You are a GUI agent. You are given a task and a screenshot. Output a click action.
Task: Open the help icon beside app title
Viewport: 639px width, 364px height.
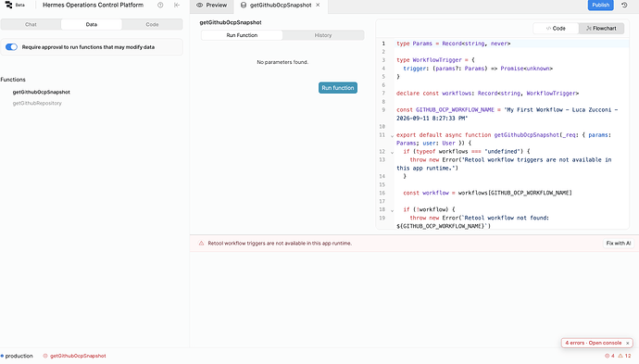pos(160,5)
